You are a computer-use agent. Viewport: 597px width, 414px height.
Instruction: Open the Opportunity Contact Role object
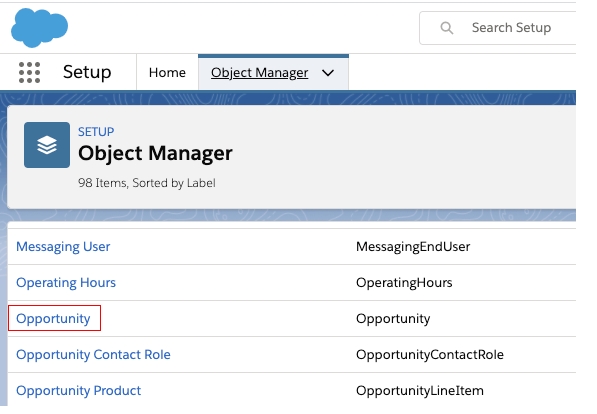pos(93,355)
